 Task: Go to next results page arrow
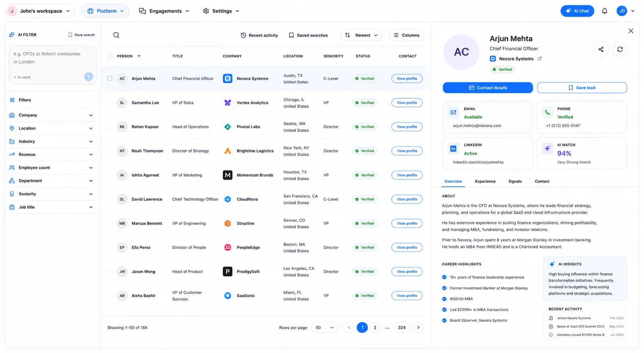click(x=418, y=328)
